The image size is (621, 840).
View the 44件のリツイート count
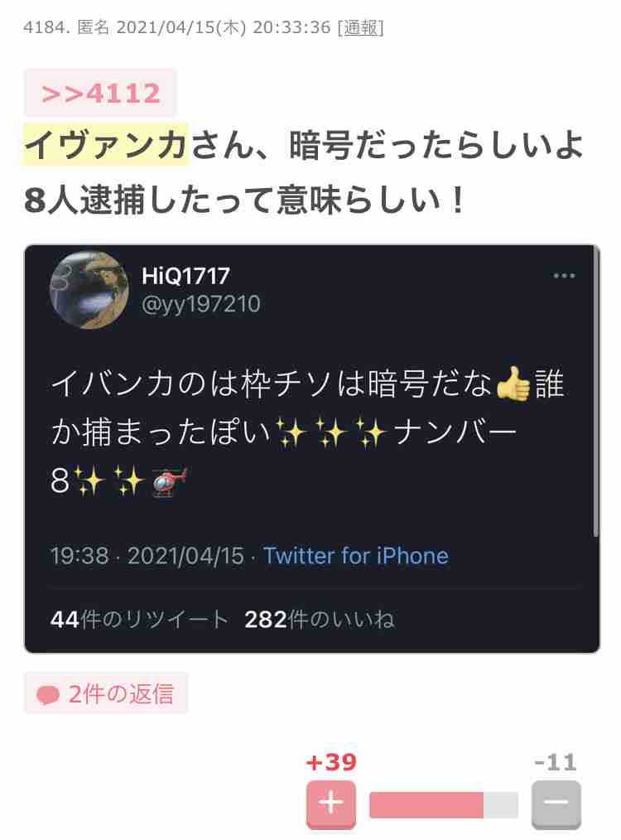click(x=138, y=620)
